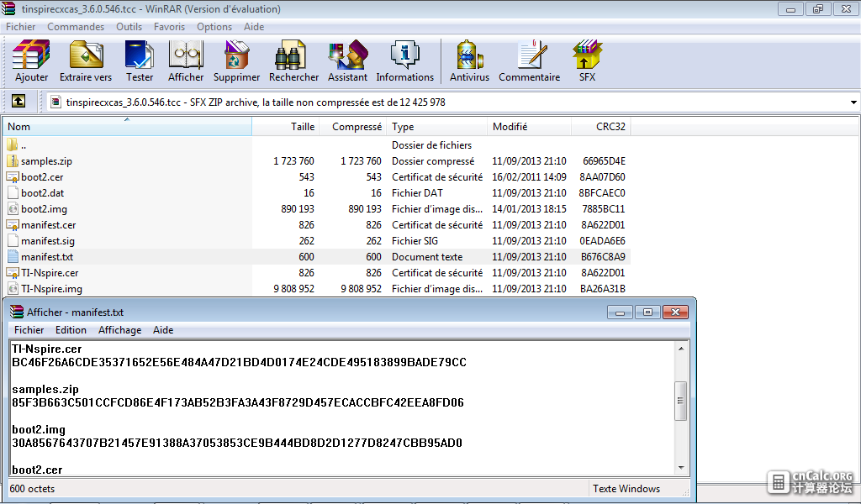The height and width of the screenshot is (504, 861).
Task: Select the TI-Nspire.img file name
Action: pos(51,288)
